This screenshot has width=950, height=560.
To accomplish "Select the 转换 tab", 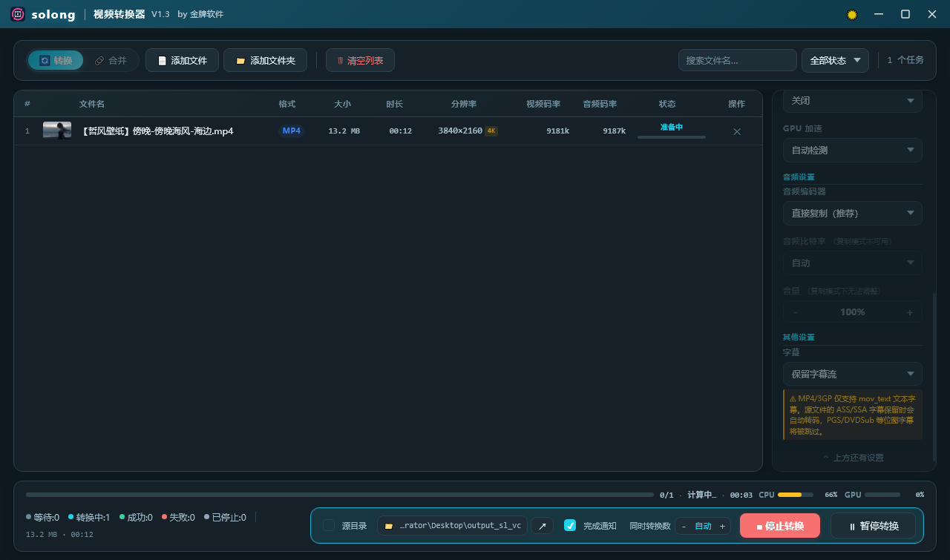I will [x=56, y=60].
